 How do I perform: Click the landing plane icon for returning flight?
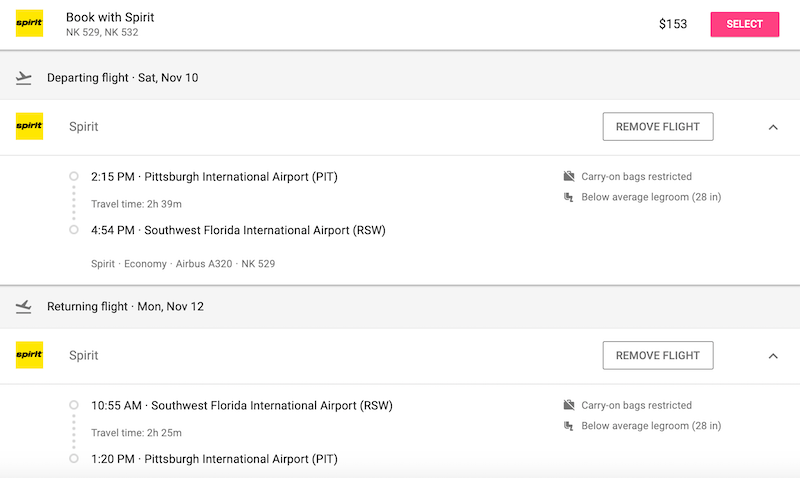pyautogui.click(x=23, y=307)
